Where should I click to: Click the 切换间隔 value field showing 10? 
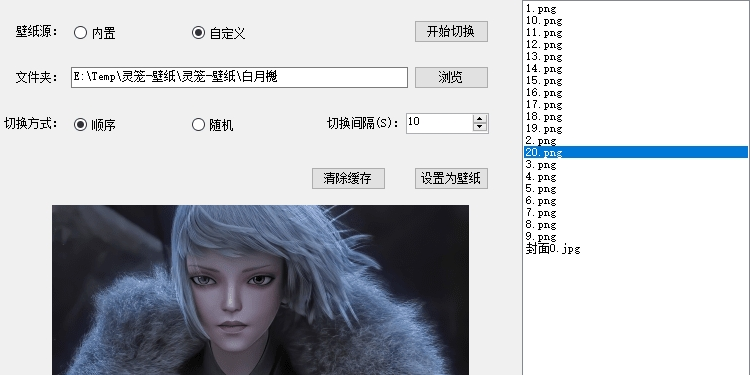439,123
